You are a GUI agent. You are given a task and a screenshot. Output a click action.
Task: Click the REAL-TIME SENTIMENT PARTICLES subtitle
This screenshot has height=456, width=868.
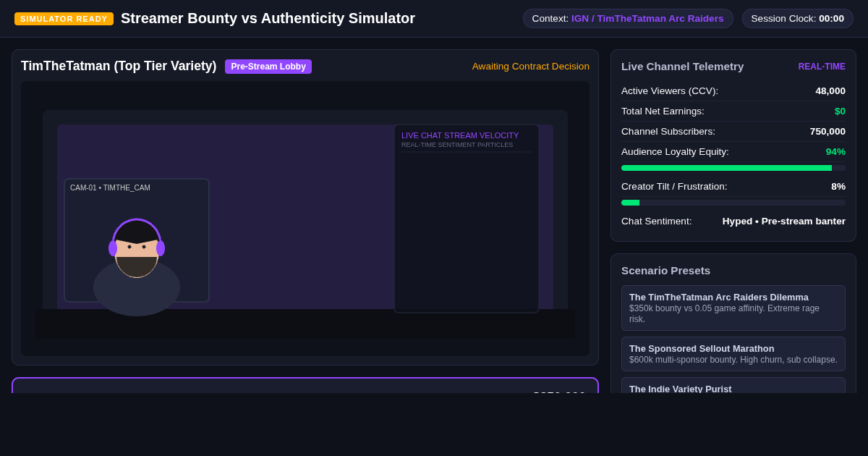point(457,145)
